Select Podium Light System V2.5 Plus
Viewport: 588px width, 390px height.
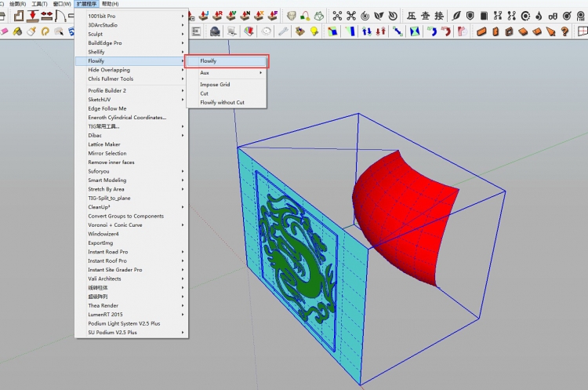[x=132, y=323]
